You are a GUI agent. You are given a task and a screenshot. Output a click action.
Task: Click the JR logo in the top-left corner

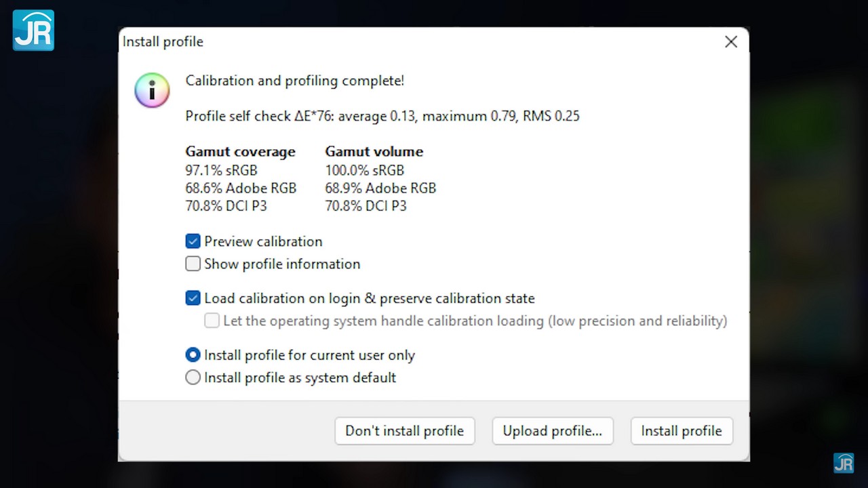pyautogui.click(x=33, y=30)
